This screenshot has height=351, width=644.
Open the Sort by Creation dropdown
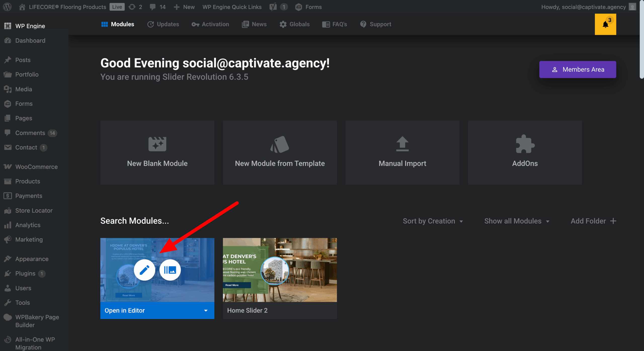[x=433, y=221]
